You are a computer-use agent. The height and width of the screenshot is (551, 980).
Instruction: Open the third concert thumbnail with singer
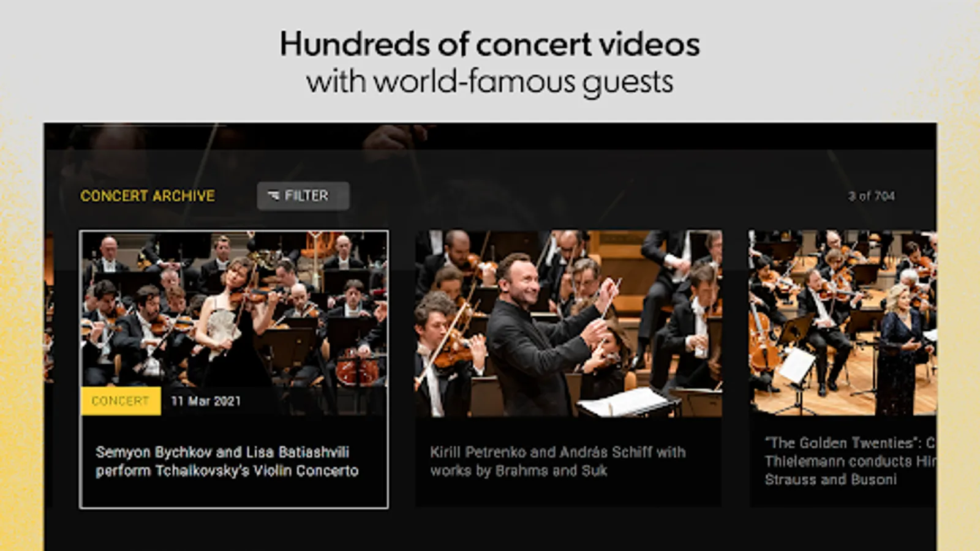[843, 323]
